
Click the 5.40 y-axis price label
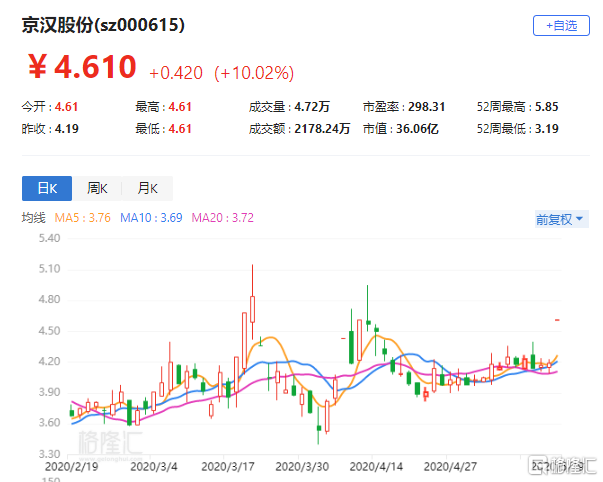point(50,238)
